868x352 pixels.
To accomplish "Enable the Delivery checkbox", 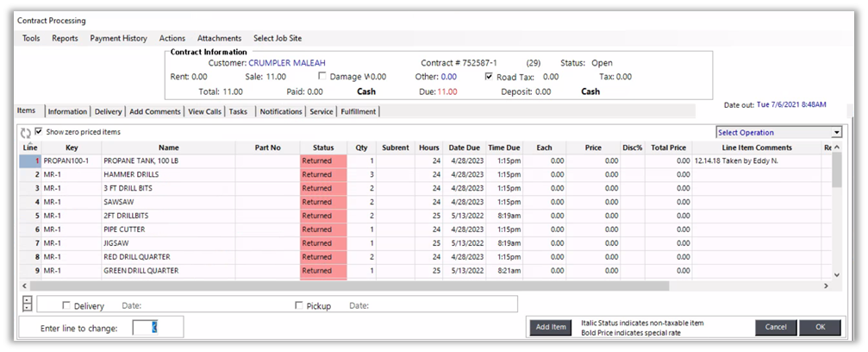I will coord(67,305).
